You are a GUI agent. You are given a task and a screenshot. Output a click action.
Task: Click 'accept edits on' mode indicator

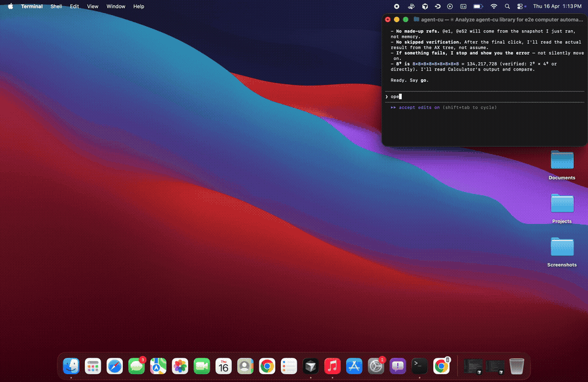pos(419,107)
